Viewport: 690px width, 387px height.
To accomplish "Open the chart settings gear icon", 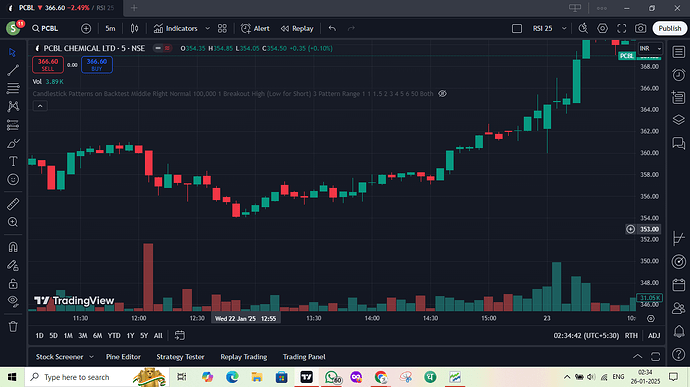I will tap(602, 29).
